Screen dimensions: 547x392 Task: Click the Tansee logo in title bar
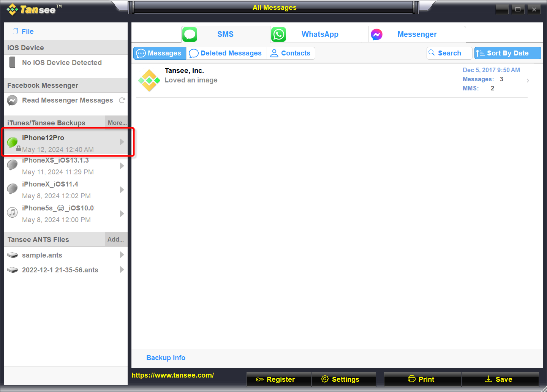(x=34, y=9)
